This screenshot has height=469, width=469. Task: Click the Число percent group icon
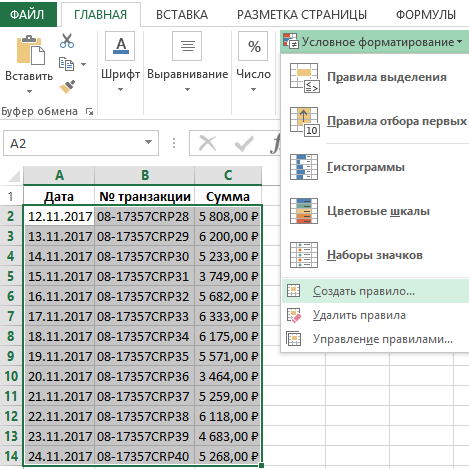coord(253,46)
